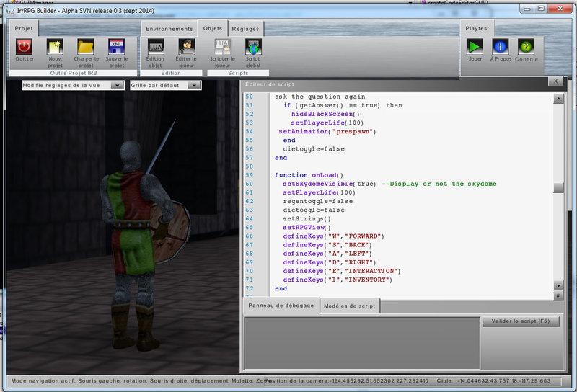Viewport: 577px width, 392px height.
Task: Select the Modèles de script tab
Action: tap(349, 306)
